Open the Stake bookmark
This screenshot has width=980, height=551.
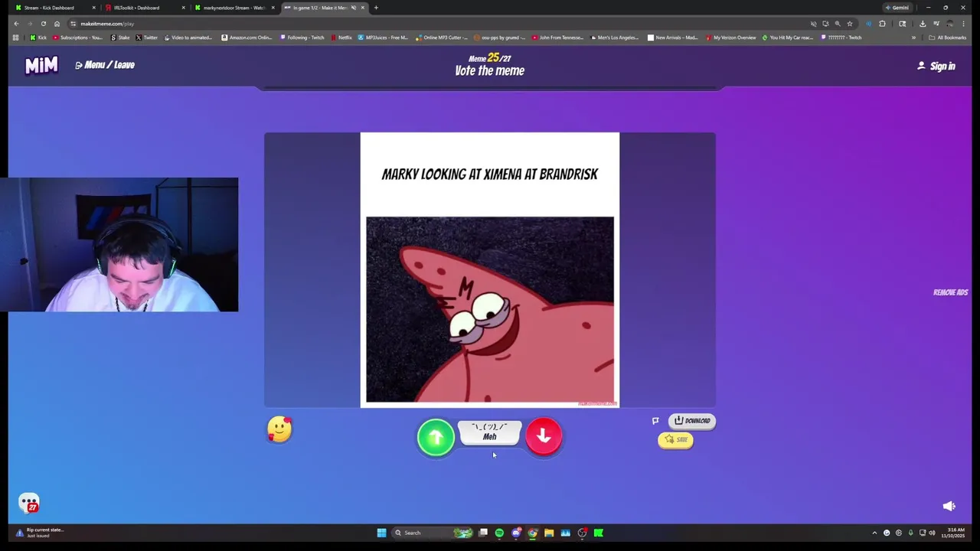pos(120,37)
